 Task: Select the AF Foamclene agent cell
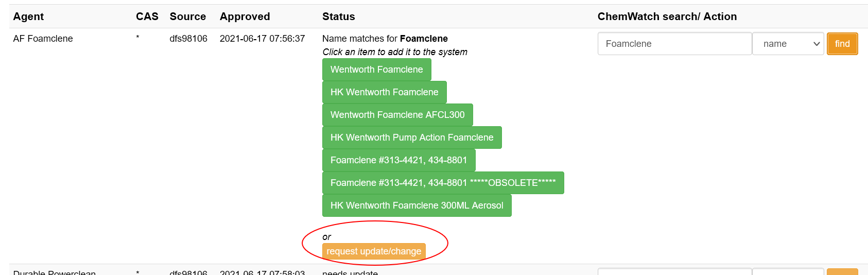(x=43, y=39)
